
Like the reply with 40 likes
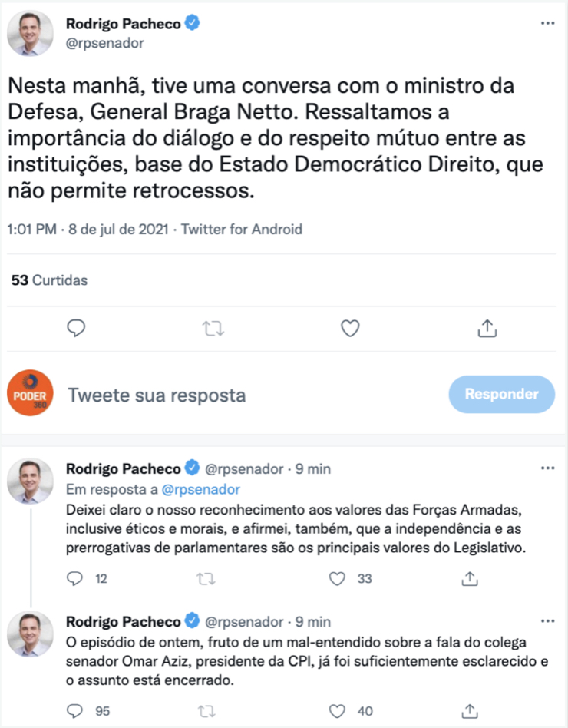click(x=338, y=711)
